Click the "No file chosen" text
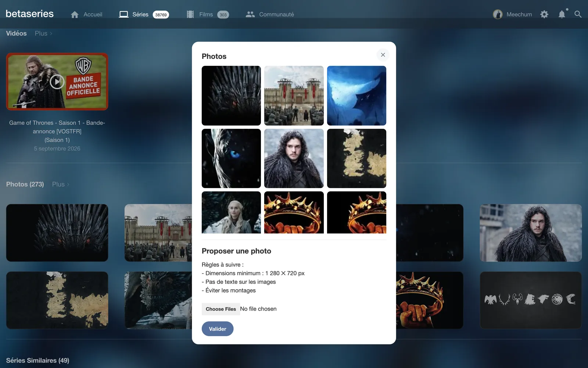Viewport: 588px width, 368px height. pyautogui.click(x=258, y=309)
